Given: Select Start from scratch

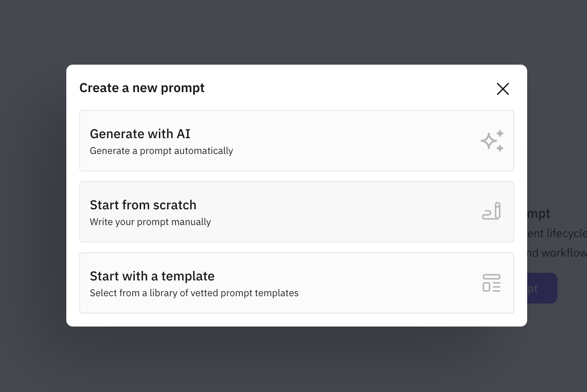Looking at the screenshot, I should click(x=296, y=211).
